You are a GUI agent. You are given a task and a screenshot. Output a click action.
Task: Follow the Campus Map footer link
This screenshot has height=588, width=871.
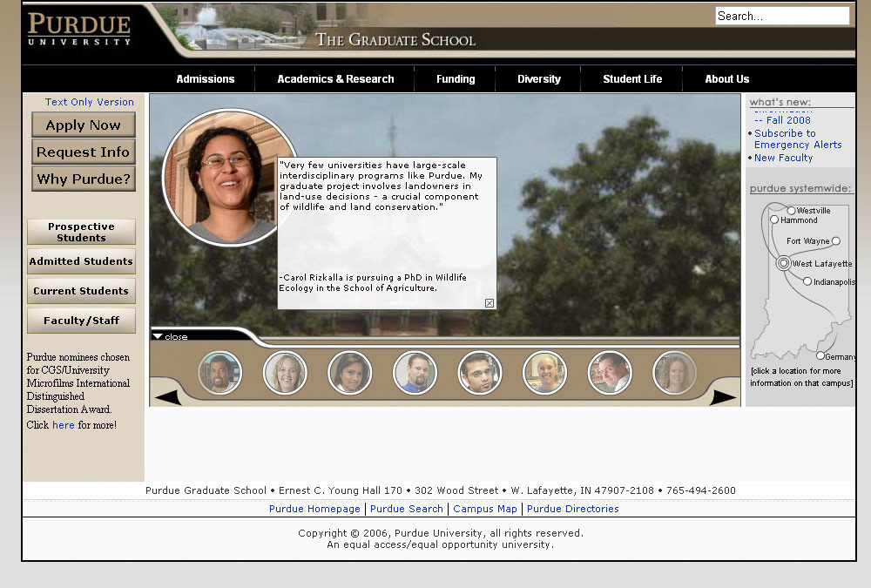[485, 509]
